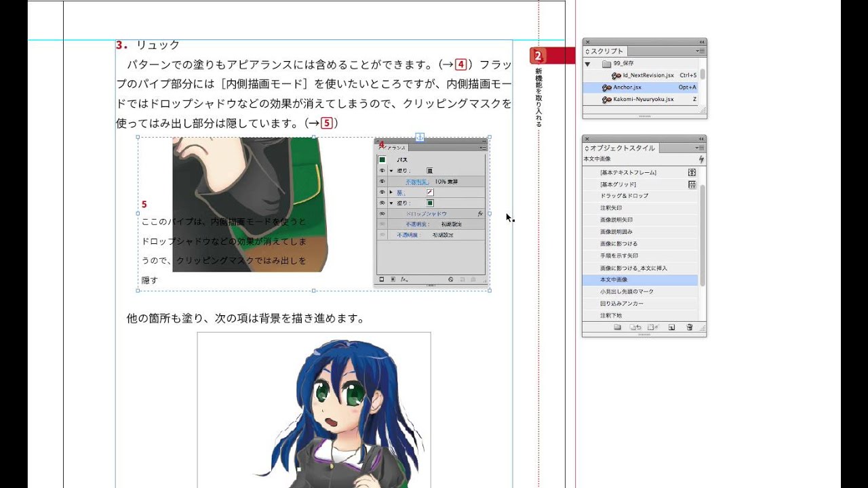Image resolution: width=868 pixels, height=488 pixels.
Task: Select the [基本テキストフレーム] style
Action: 641,172
